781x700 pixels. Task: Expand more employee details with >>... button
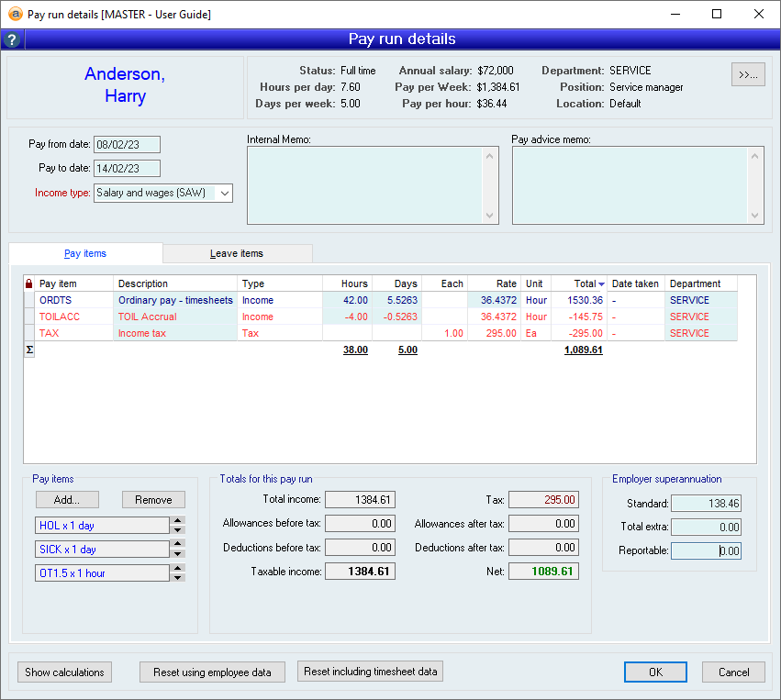[748, 75]
